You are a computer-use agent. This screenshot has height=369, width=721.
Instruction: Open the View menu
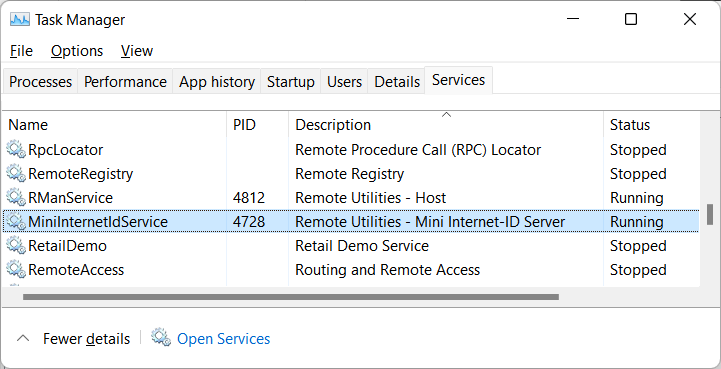(137, 51)
